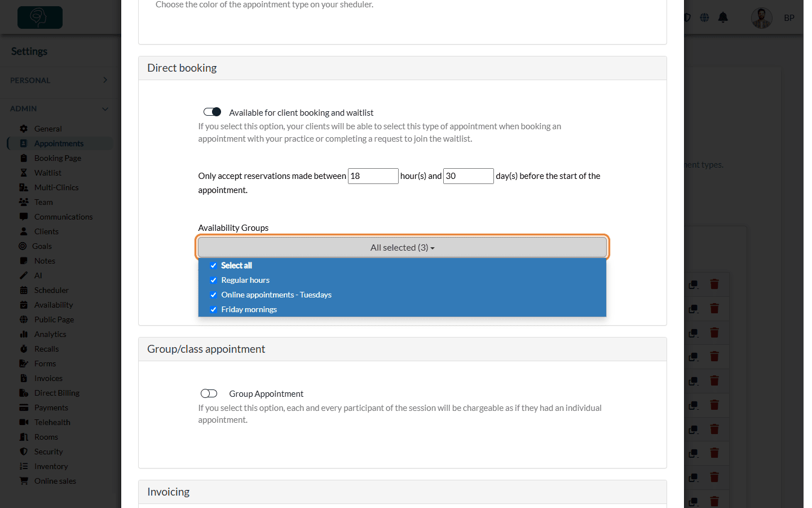Select Forms in the admin menu
Image resolution: width=812 pixels, height=508 pixels.
coord(45,364)
